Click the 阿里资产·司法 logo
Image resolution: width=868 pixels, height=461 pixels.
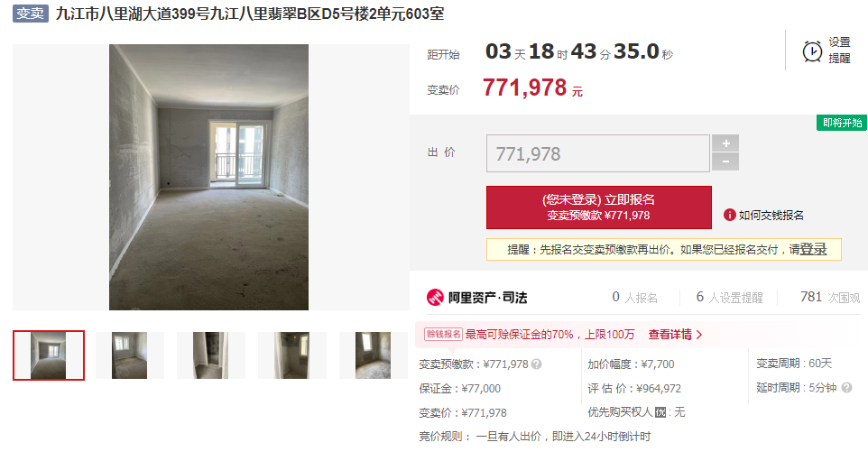click(x=476, y=297)
